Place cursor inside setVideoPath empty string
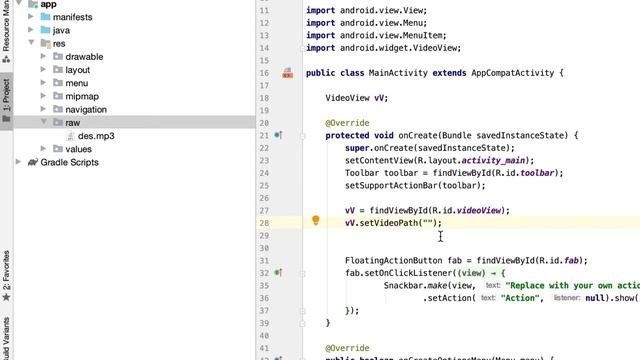This screenshot has width=640, height=360. pyautogui.click(x=428, y=223)
